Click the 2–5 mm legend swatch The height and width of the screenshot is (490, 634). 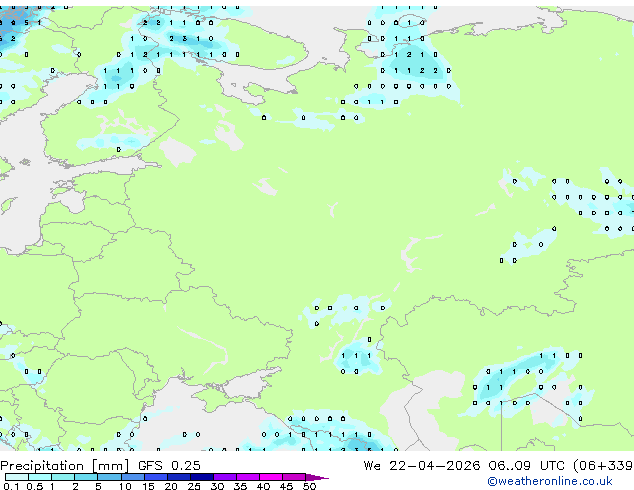point(86,477)
